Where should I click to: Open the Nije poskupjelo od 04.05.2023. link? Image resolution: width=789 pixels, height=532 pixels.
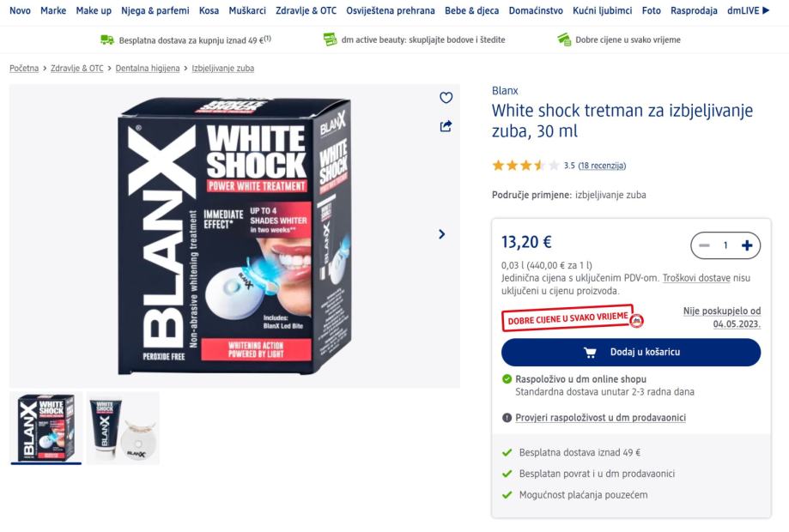point(721,317)
